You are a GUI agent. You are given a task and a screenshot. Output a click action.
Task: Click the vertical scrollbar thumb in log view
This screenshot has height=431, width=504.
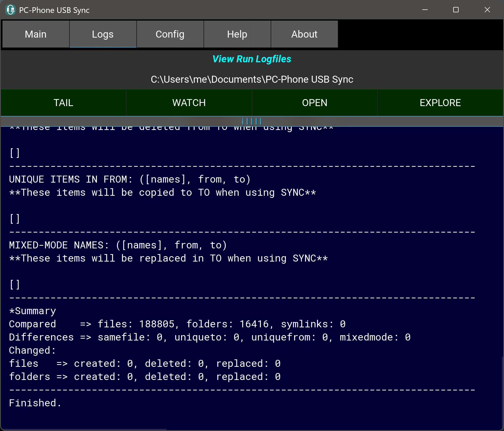pyautogui.click(x=502, y=392)
